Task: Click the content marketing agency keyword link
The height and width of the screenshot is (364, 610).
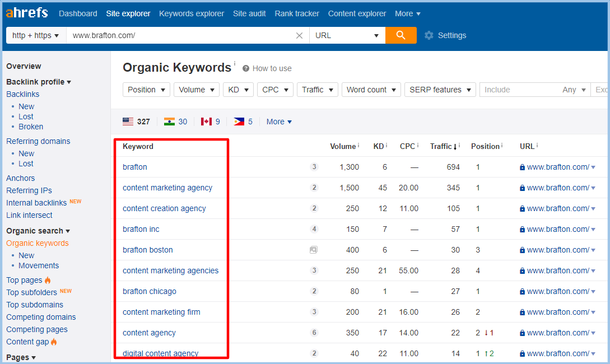Action: click(167, 188)
